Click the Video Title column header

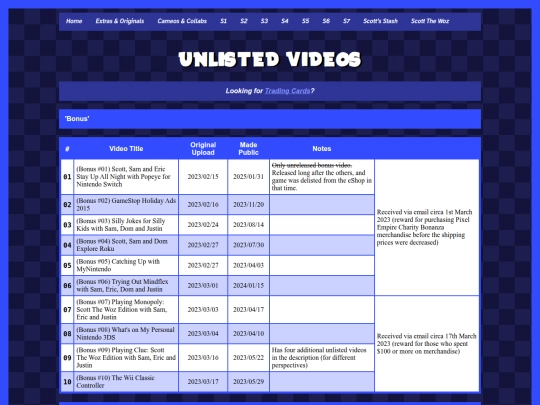tap(126, 149)
